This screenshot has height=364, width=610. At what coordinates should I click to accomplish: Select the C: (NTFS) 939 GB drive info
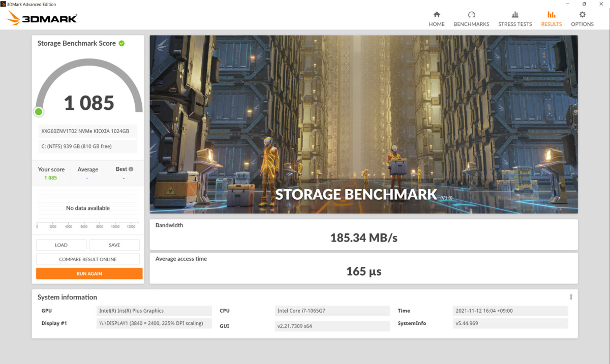(x=88, y=146)
